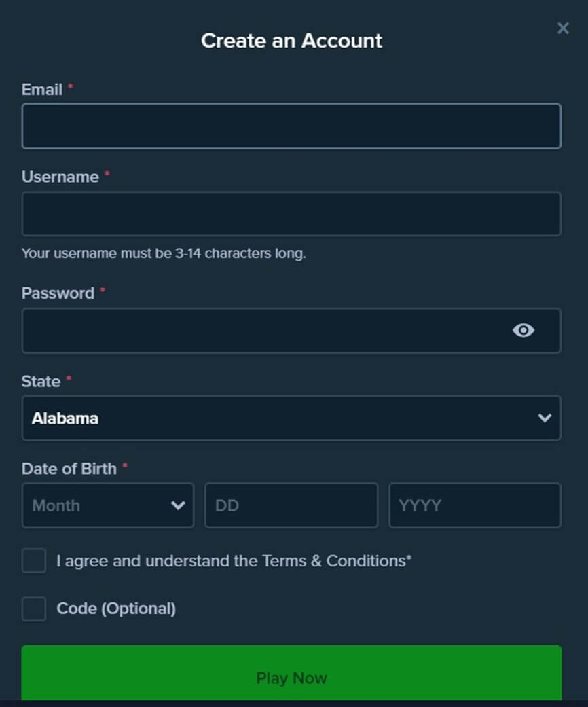588x707 pixels.
Task: Click the State dropdown chevron arrow
Action: click(545, 418)
